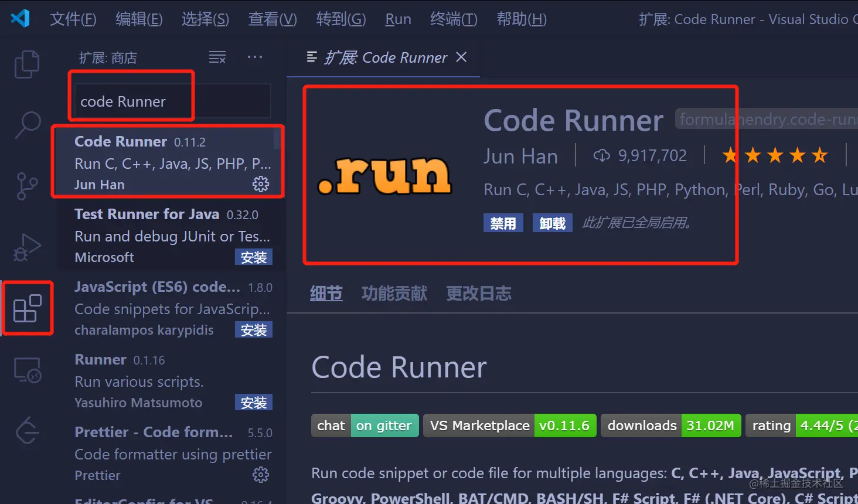The image size is (858, 504).
Task: Switch to the 细节 tab
Action: click(x=326, y=293)
